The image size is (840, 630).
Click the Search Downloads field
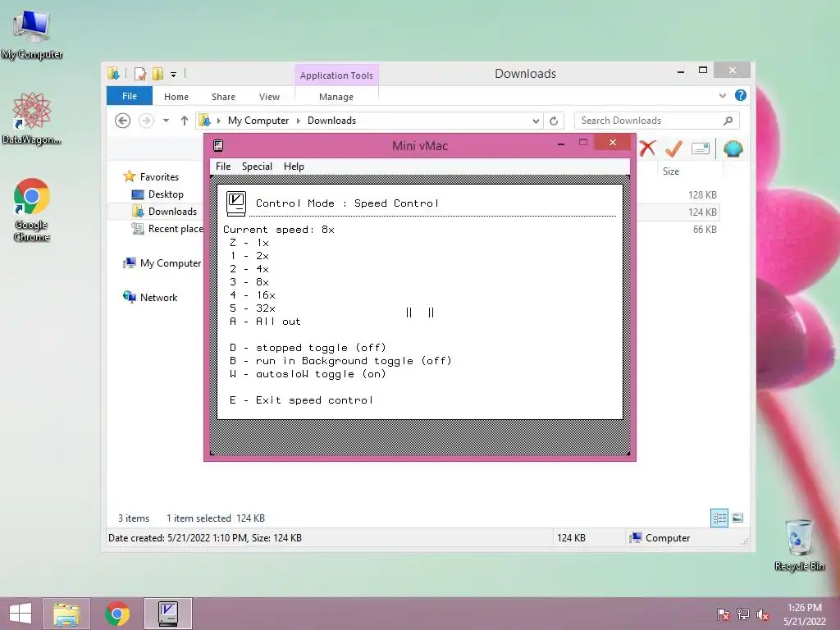click(657, 121)
